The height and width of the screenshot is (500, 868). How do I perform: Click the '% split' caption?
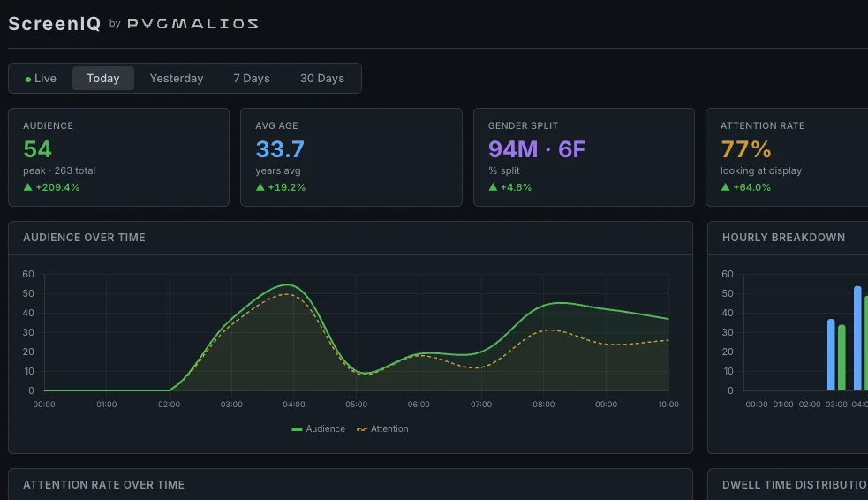point(503,170)
